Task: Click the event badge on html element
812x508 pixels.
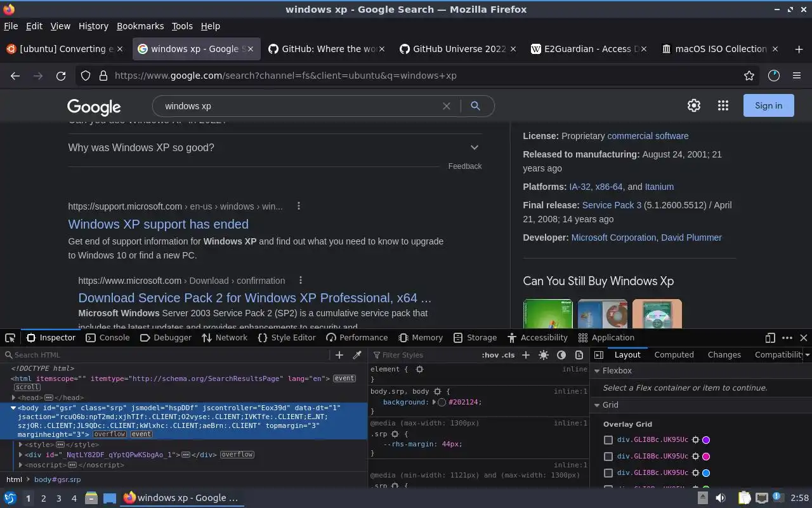Action: 344,378
